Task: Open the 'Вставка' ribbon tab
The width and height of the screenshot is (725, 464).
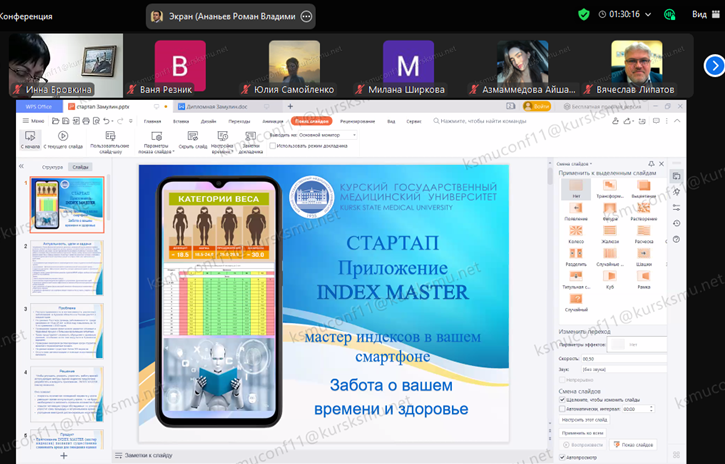Action: click(181, 122)
